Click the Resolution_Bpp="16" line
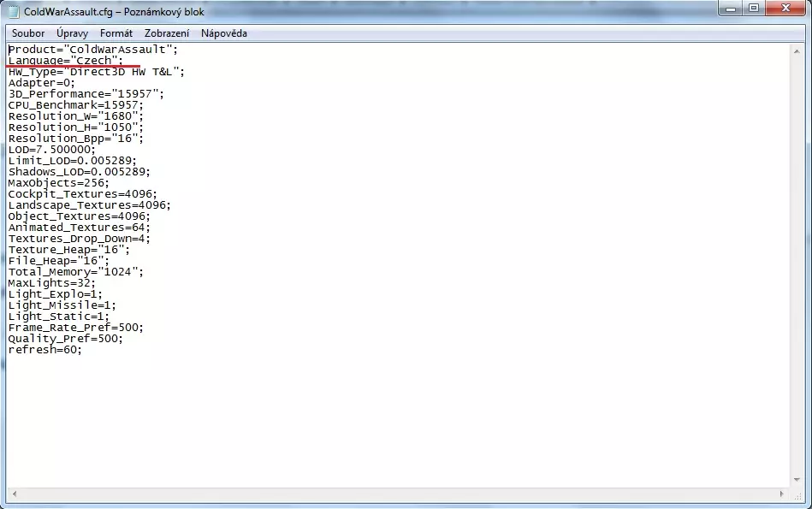Image resolution: width=812 pixels, height=509 pixels. pyautogui.click(x=75, y=139)
